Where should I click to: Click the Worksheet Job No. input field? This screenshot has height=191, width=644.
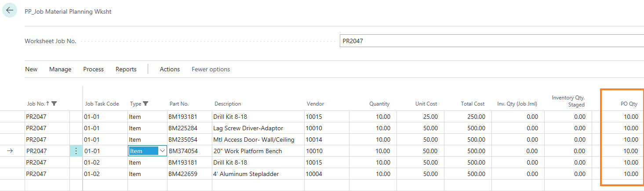(491, 41)
